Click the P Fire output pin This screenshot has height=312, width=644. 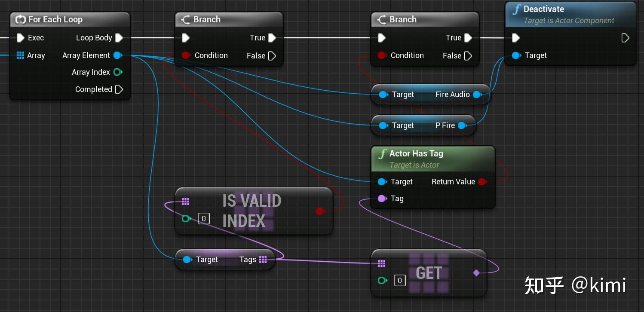[x=462, y=125]
